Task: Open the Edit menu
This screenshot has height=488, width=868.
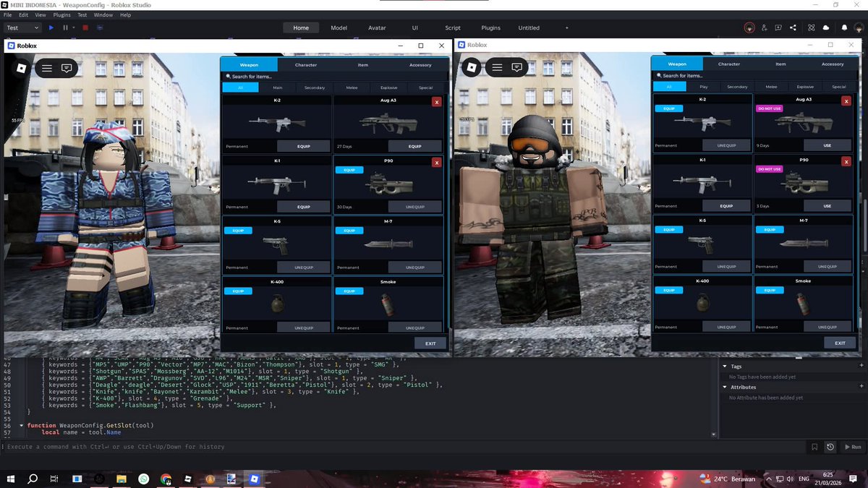Action: [x=24, y=14]
